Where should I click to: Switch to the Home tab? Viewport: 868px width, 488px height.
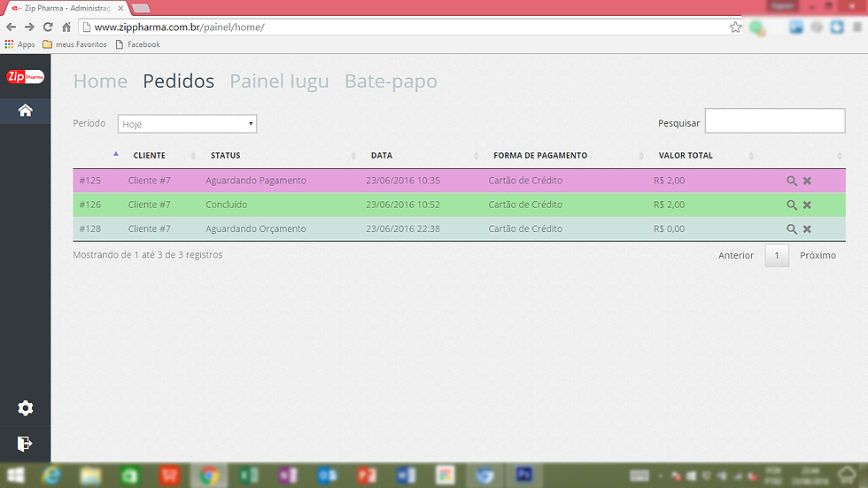coord(100,81)
